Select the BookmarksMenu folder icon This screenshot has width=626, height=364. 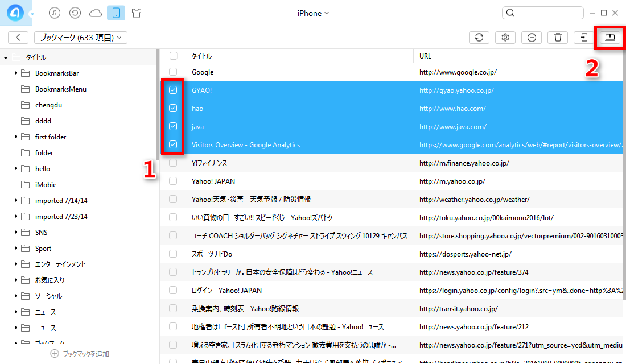point(25,89)
